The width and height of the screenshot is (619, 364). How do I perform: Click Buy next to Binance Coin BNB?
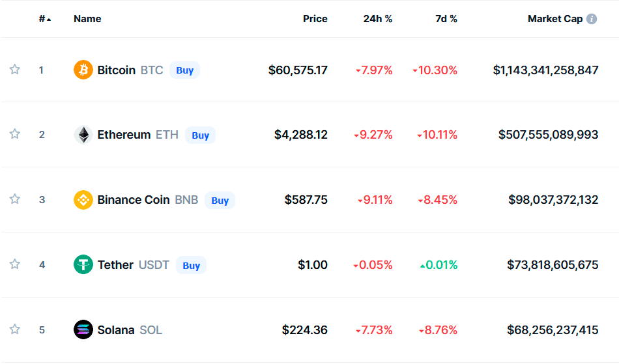pos(220,200)
